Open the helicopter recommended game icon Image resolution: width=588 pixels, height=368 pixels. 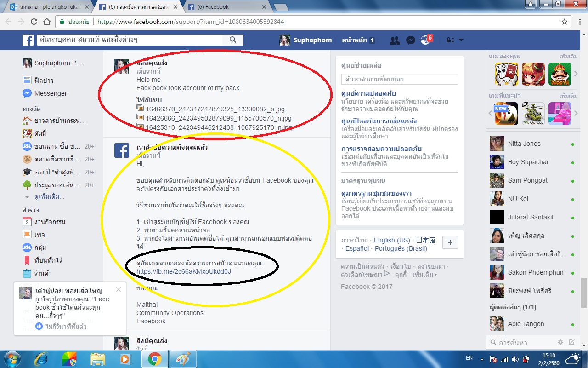pyautogui.click(x=533, y=114)
